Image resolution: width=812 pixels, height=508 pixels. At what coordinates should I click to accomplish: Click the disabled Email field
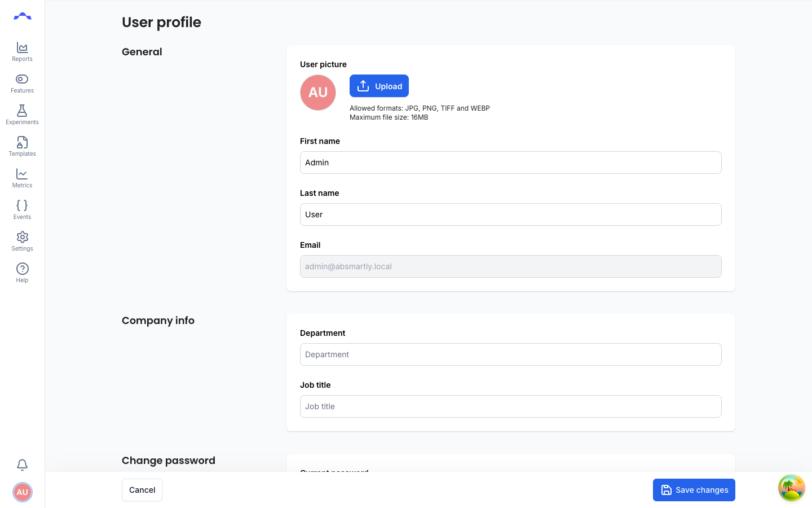(x=511, y=266)
